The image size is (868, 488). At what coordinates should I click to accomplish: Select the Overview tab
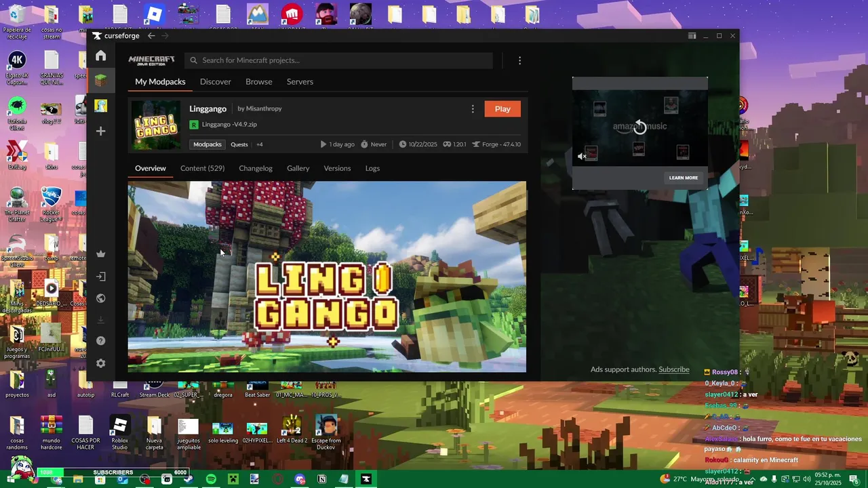[x=151, y=168]
